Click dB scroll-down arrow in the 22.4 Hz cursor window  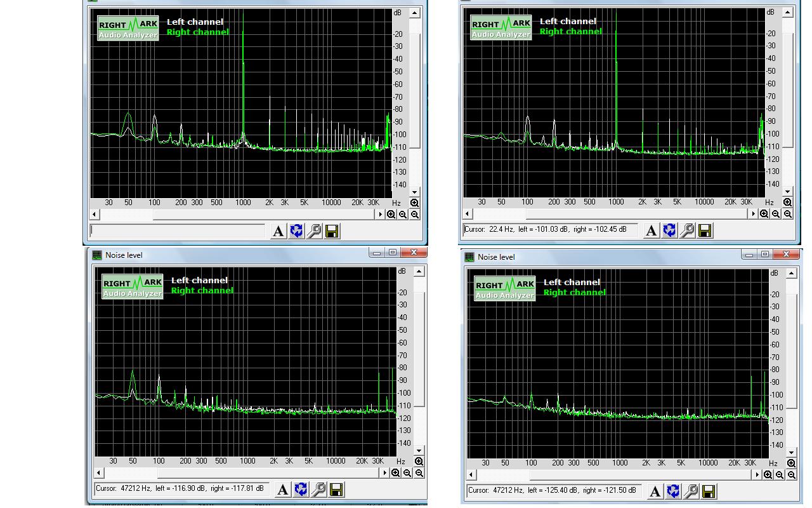[788, 192]
